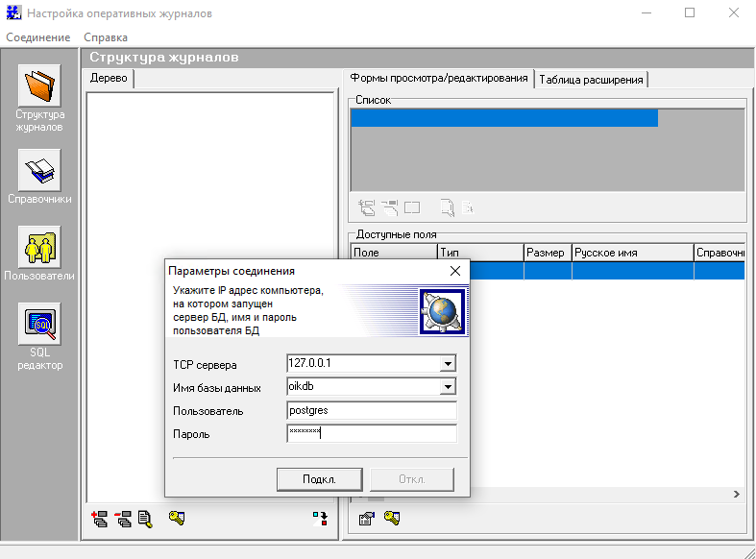
Task: Expand the Имя базы данных dropdown
Action: click(447, 387)
